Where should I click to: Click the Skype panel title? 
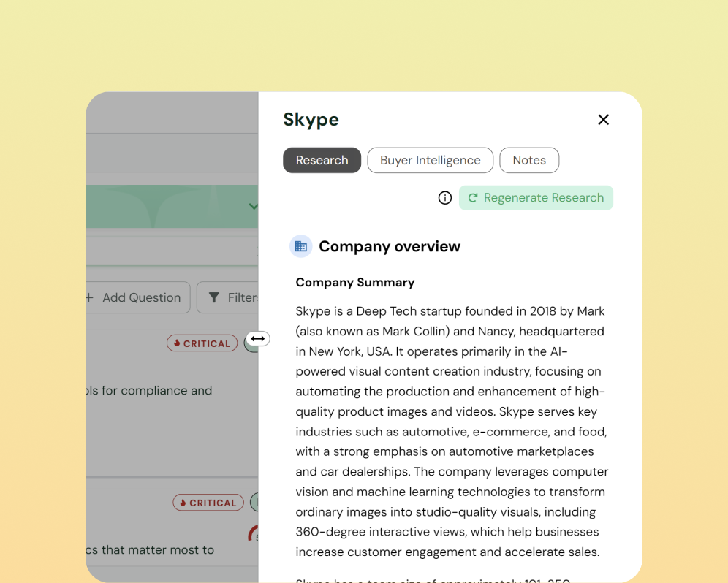[x=311, y=120]
